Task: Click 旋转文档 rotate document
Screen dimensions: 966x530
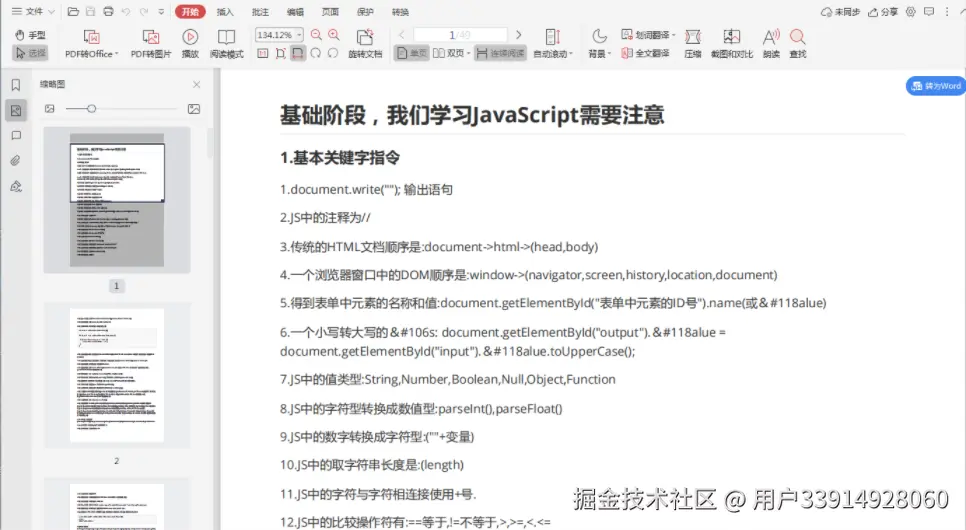Action: [365, 44]
